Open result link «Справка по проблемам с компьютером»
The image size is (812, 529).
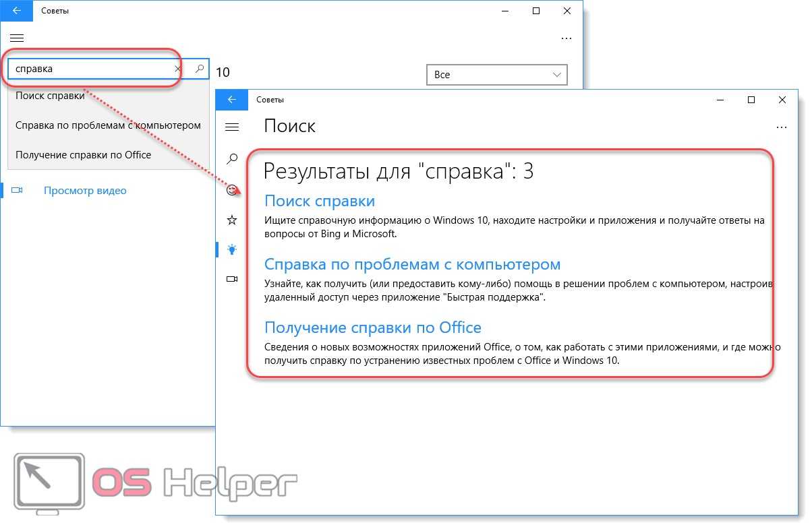point(412,264)
